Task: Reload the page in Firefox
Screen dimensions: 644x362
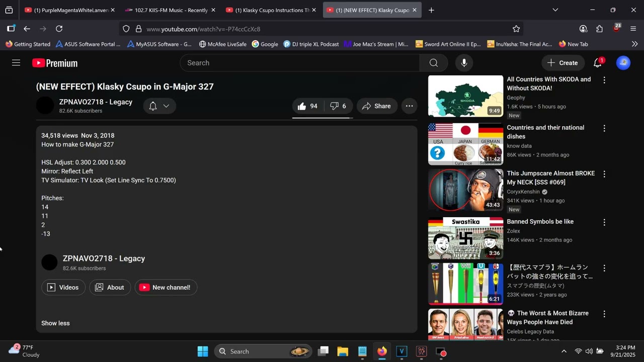Action: click(59, 29)
